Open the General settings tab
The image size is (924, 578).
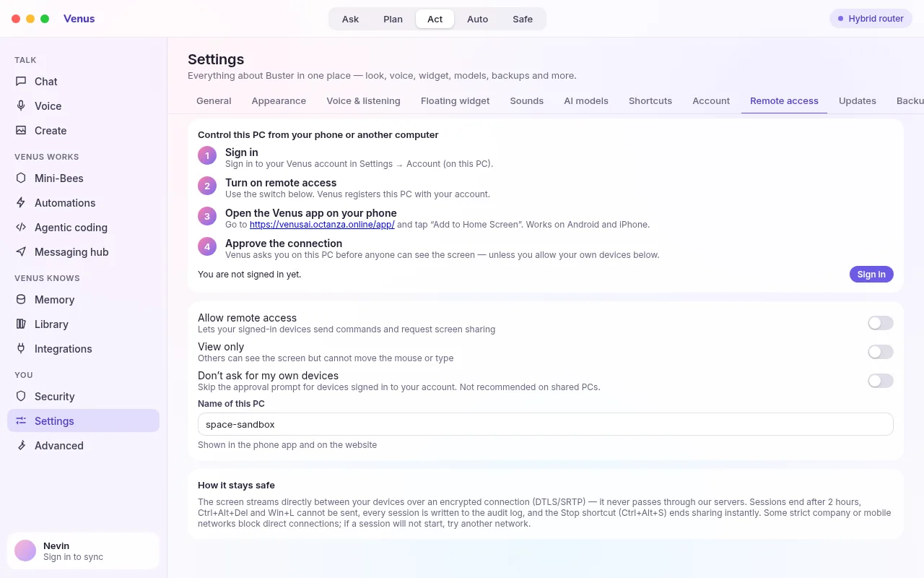coord(214,101)
